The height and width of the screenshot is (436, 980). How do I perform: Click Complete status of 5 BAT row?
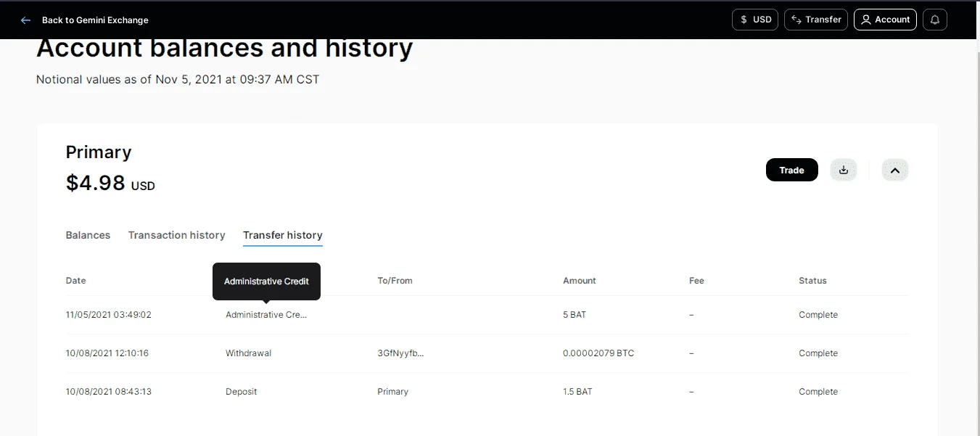tap(818, 315)
